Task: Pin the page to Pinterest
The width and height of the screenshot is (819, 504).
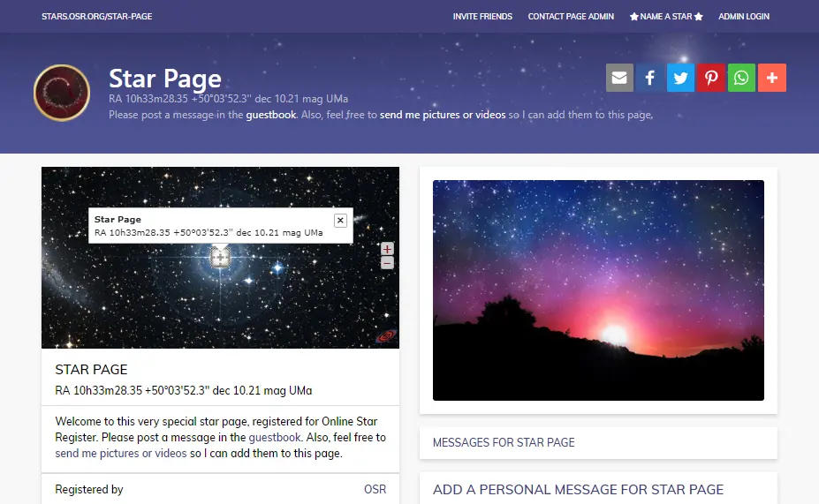Action: click(x=710, y=78)
